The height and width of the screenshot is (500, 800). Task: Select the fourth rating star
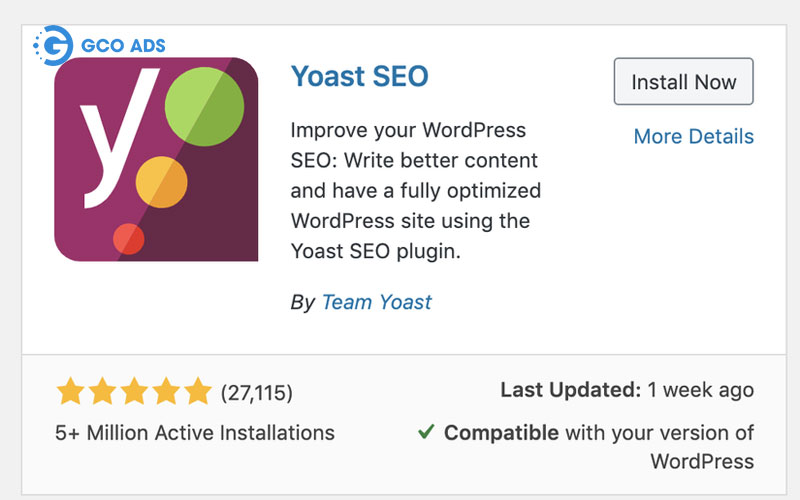point(166,391)
